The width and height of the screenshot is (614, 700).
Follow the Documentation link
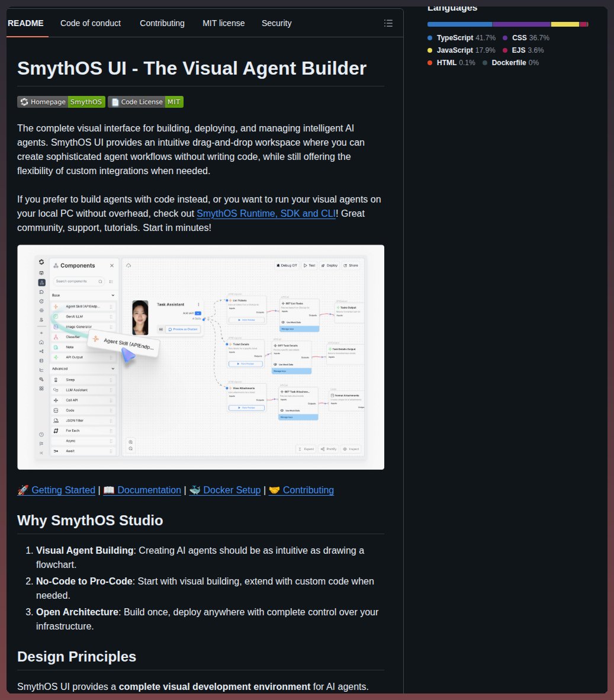pyautogui.click(x=142, y=490)
